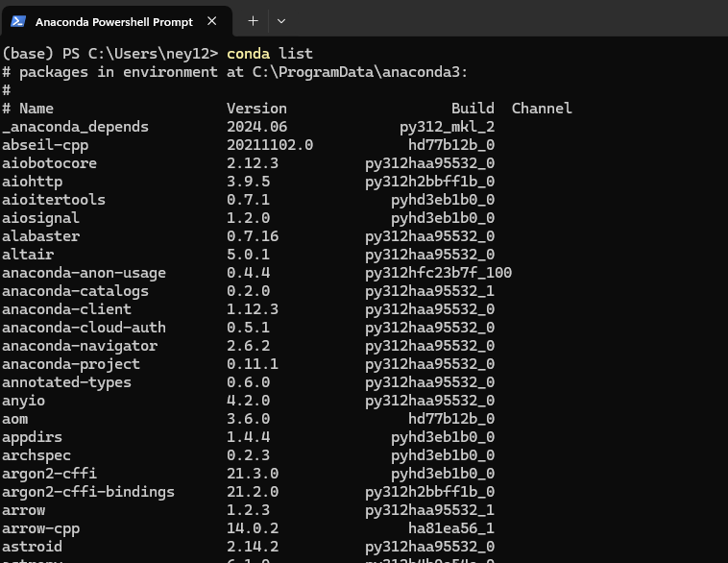Click the build 'ha81ea56_1'

(x=451, y=528)
